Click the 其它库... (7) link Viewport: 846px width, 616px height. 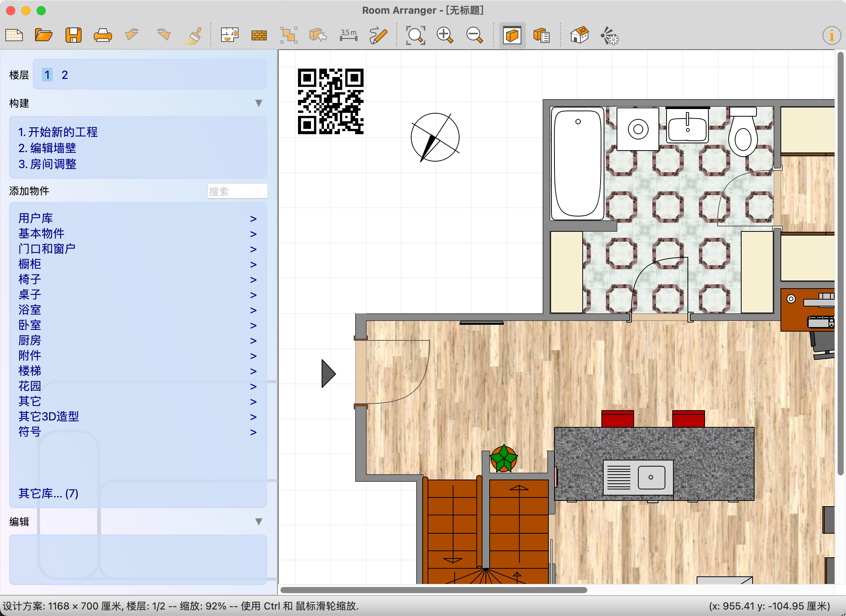coord(48,494)
